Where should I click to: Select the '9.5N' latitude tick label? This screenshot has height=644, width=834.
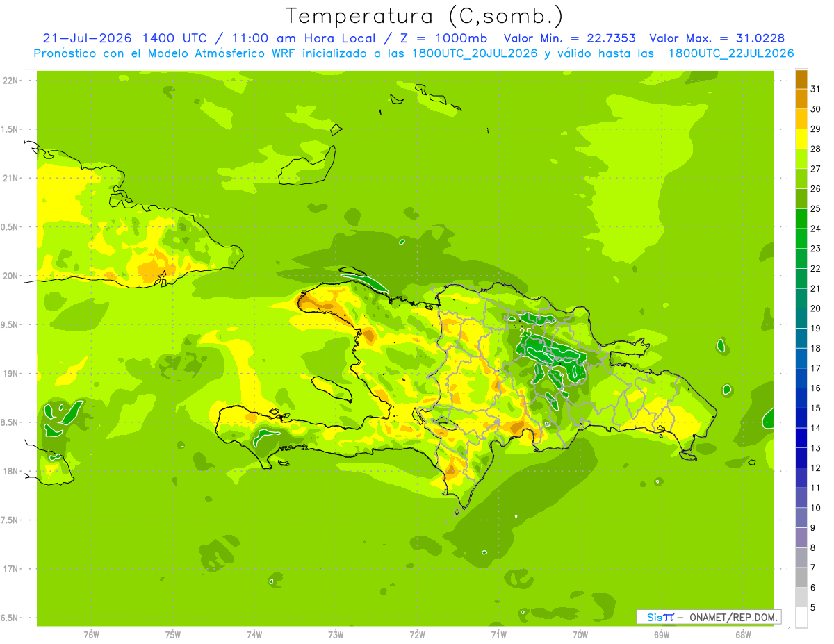(10, 324)
